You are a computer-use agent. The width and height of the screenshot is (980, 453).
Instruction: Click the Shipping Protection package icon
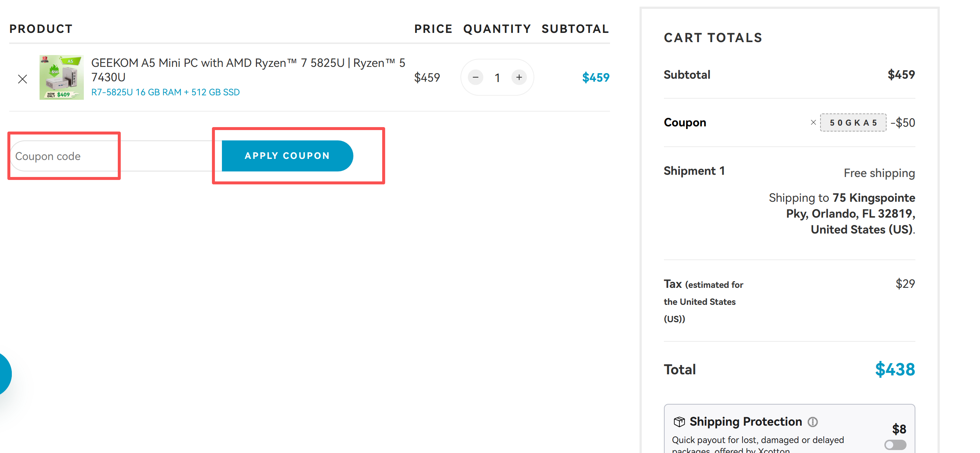pos(679,422)
